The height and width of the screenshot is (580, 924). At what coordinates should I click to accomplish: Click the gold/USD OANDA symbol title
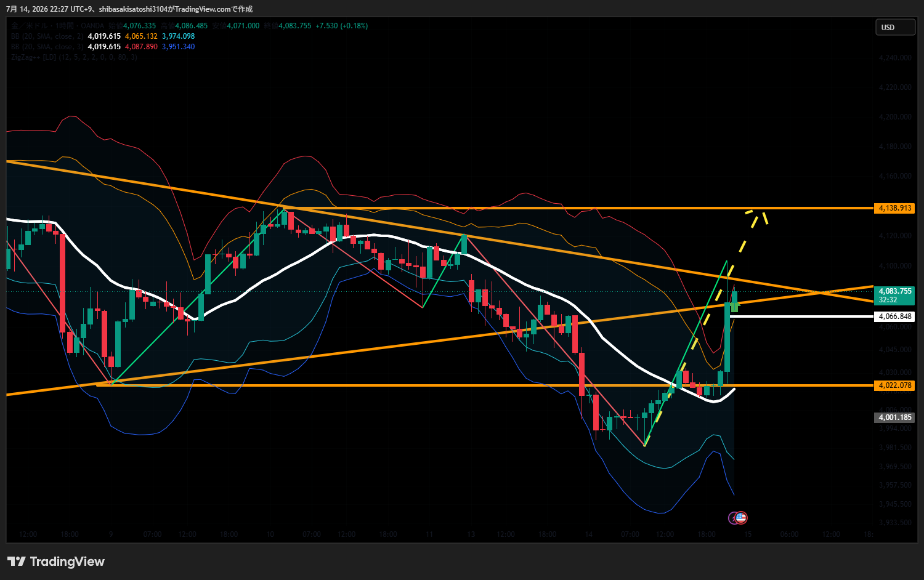(58, 26)
